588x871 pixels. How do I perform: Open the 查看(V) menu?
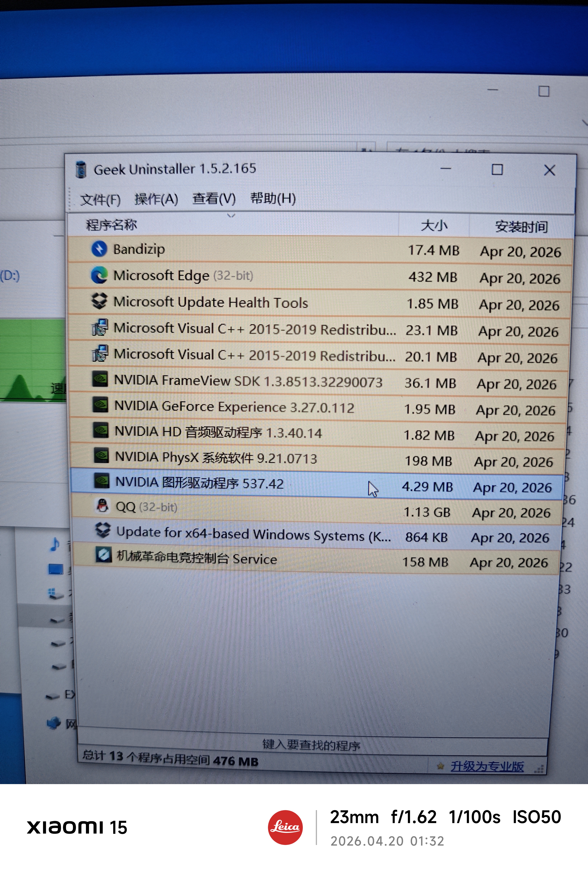click(x=214, y=199)
